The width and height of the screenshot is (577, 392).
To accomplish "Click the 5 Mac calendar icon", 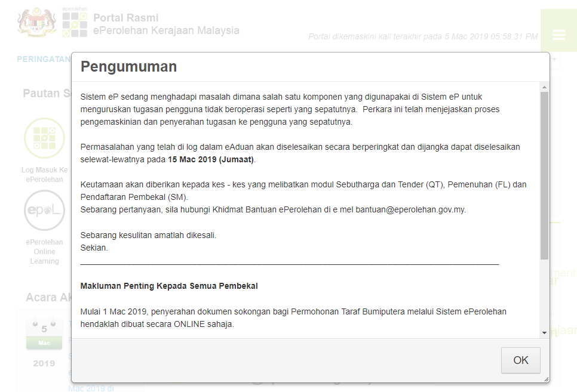I will 44,333.
